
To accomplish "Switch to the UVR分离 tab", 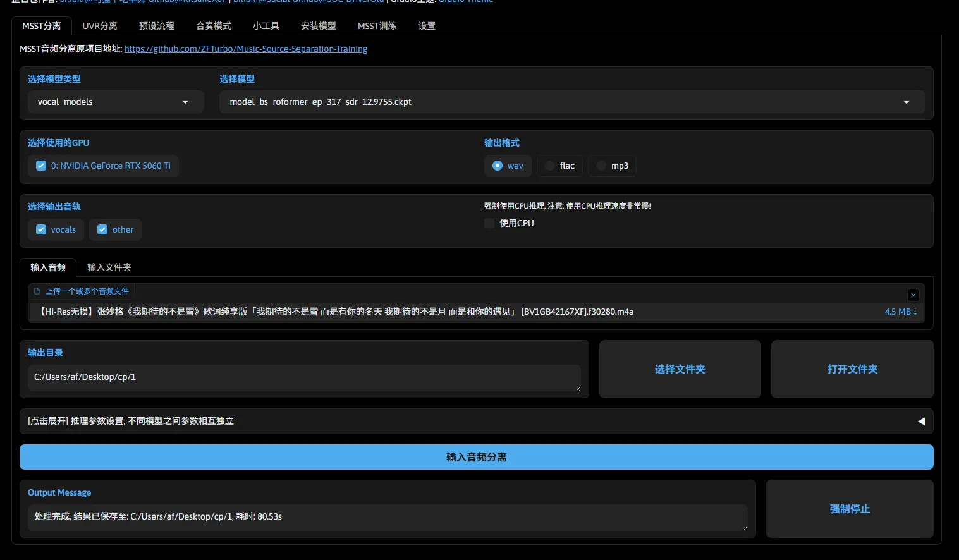I will click(100, 26).
